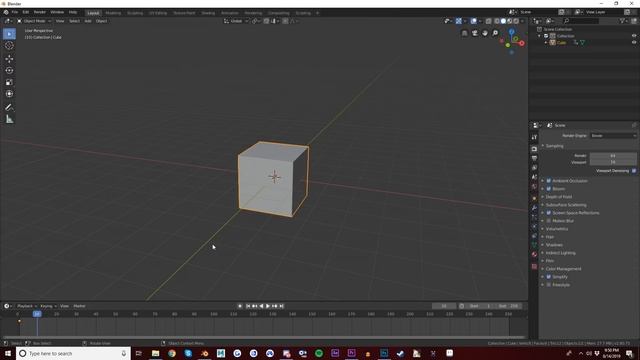Toggle X-ray display in viewport header

pos(489,21)
